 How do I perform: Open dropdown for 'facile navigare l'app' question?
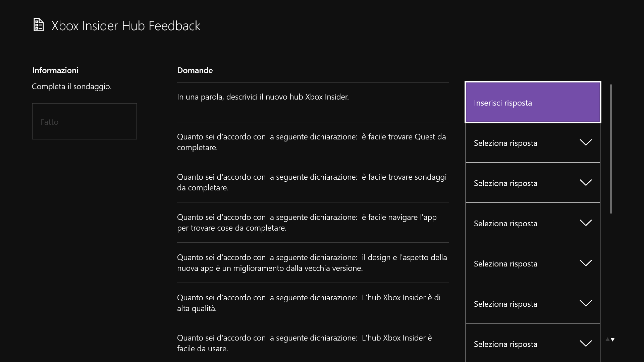point(533,223)
